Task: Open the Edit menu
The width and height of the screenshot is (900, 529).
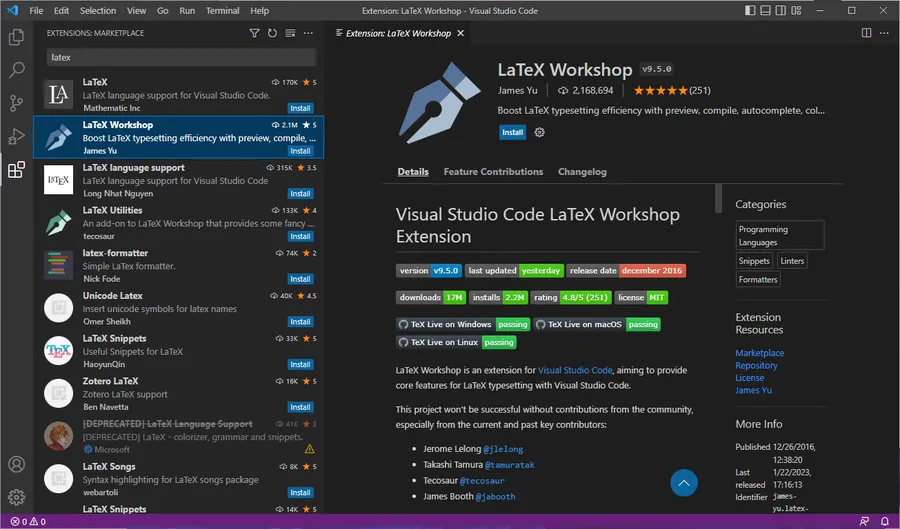Action: coord(61,10)
